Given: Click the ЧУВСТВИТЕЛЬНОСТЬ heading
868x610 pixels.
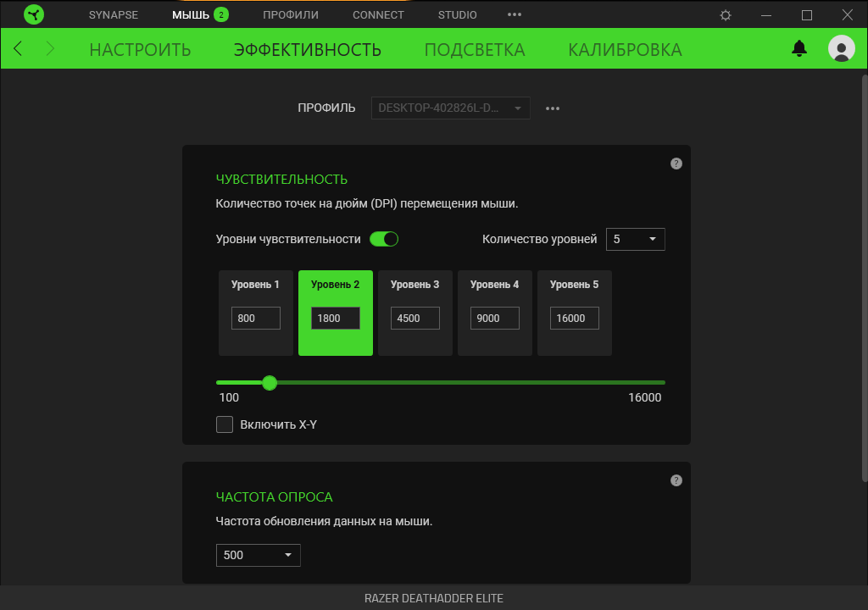Looking at the screenshot, I should [x=281, y=180].
